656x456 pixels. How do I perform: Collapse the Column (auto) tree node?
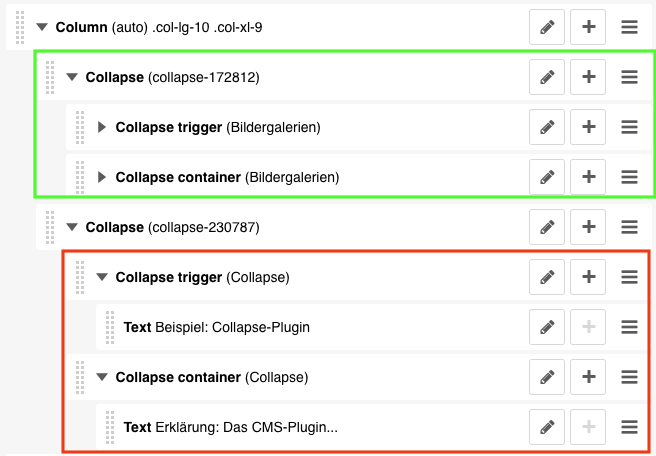(x=42, y=28)
